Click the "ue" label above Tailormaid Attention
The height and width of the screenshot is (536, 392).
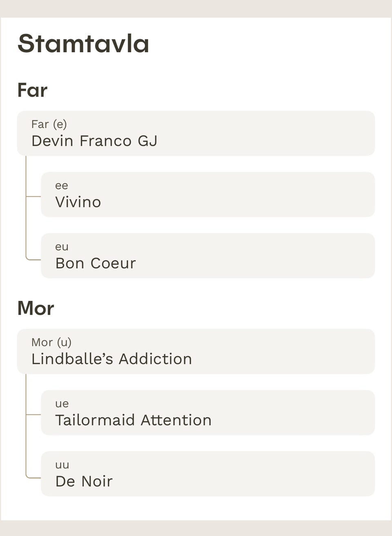click(x=62, y=404)
